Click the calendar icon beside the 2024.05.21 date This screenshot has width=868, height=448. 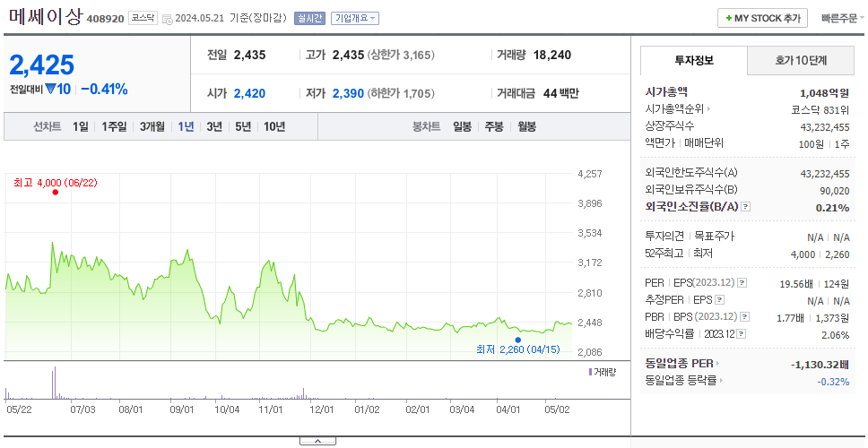(168, 20)
